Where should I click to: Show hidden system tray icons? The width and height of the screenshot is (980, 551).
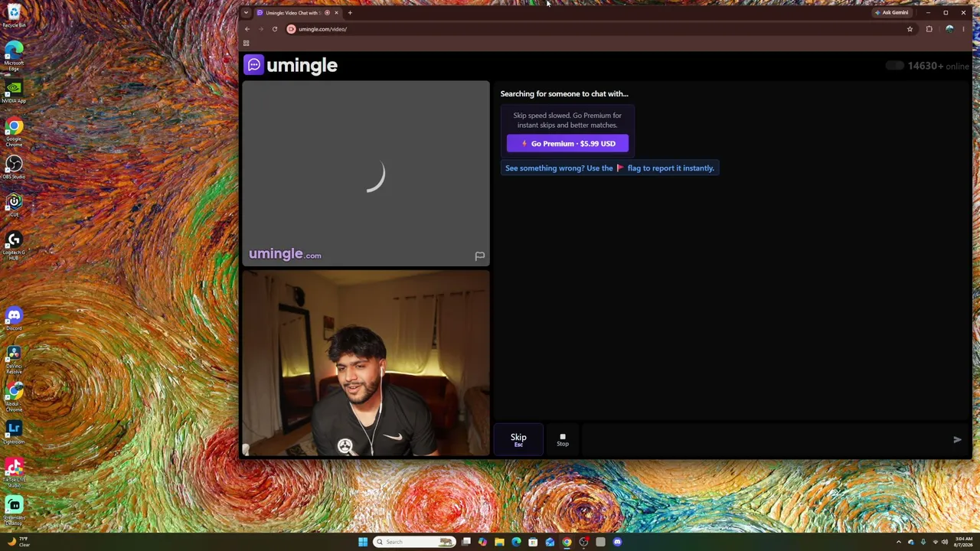[x=899, y=542]
